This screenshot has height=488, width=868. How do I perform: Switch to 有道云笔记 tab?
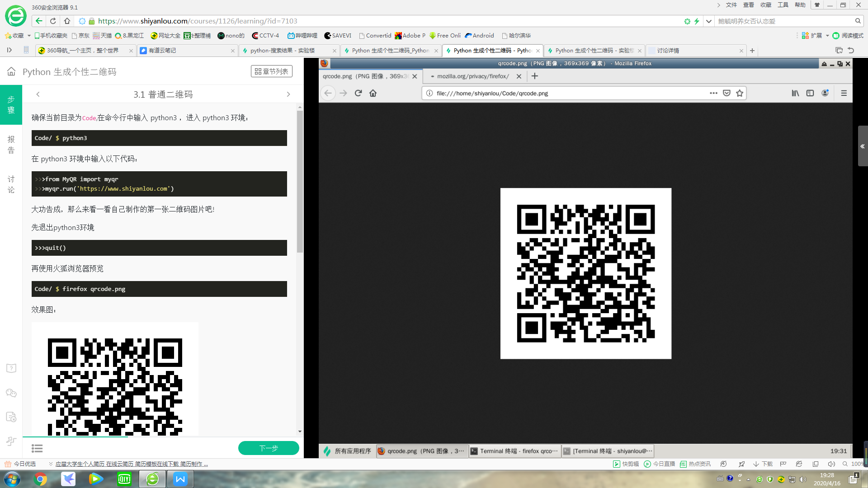point(185,51)
